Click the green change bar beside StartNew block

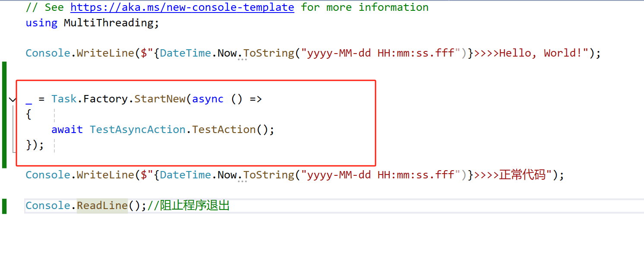coord(4,114)
